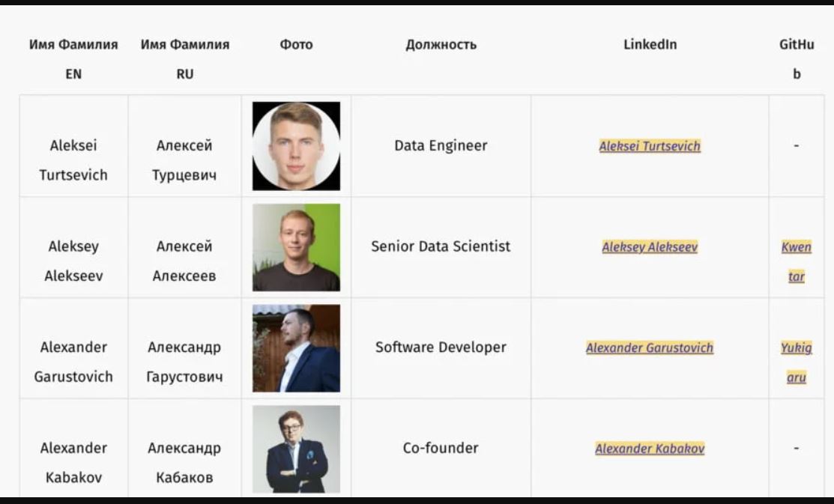
Task: Select the Senior Data Scientist row photo
Action: (296, 247)
